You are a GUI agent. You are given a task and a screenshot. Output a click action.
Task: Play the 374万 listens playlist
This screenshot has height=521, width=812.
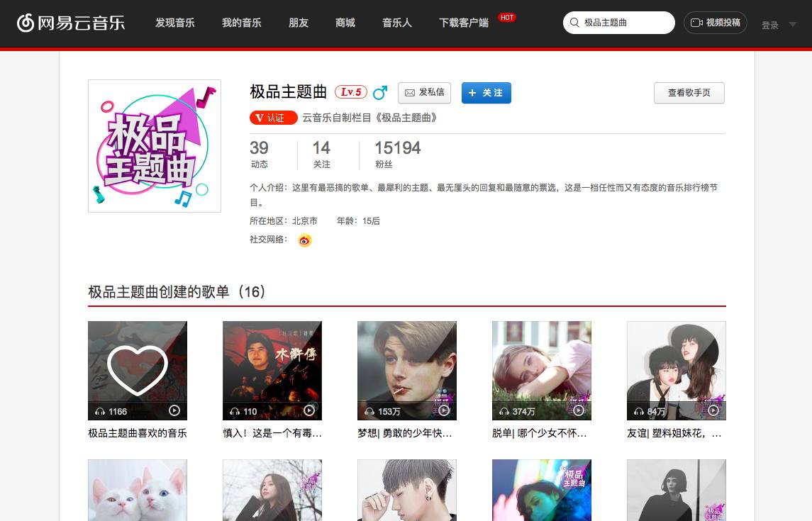(579, 410)
